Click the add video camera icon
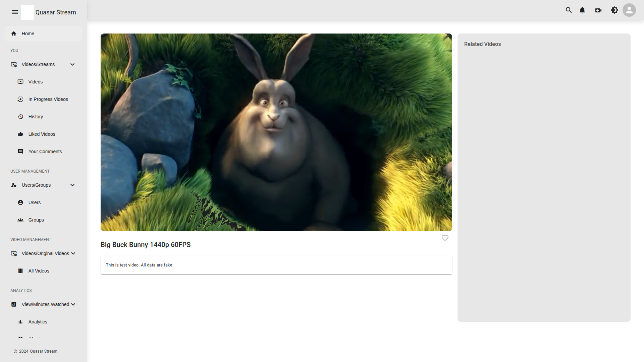 pyautogui.click(x=598, y=10)
